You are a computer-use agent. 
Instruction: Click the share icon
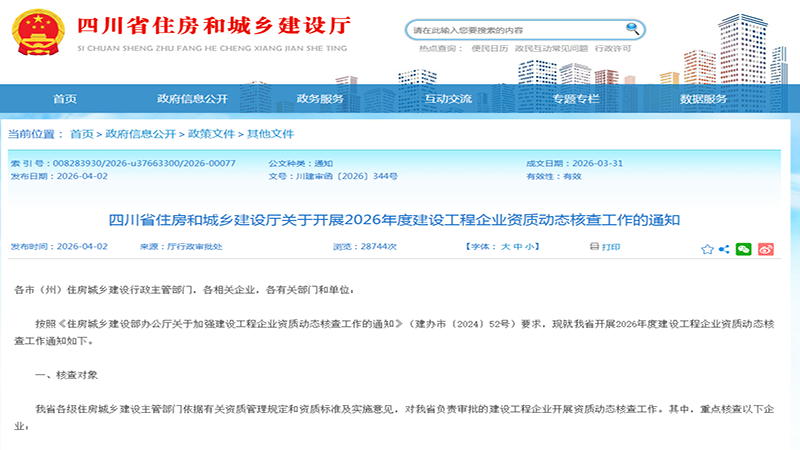click(724, 249)
